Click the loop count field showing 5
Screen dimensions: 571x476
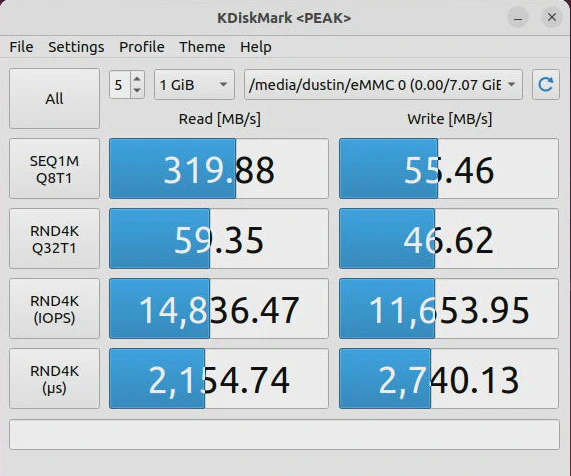tap(120, 85)
